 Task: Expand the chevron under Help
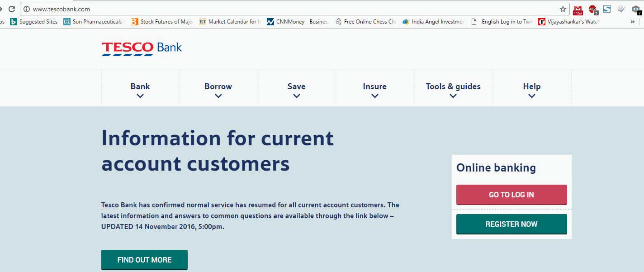[x=532, y=96]
